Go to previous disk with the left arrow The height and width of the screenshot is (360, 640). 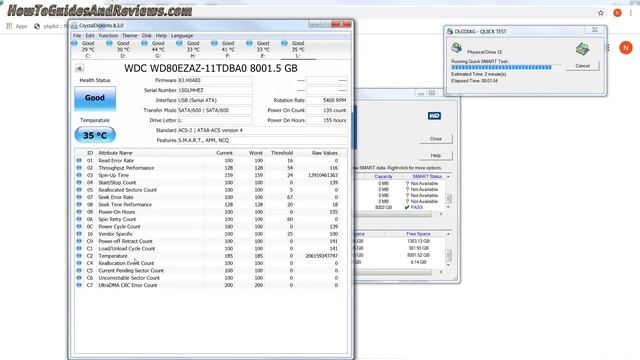79,68
